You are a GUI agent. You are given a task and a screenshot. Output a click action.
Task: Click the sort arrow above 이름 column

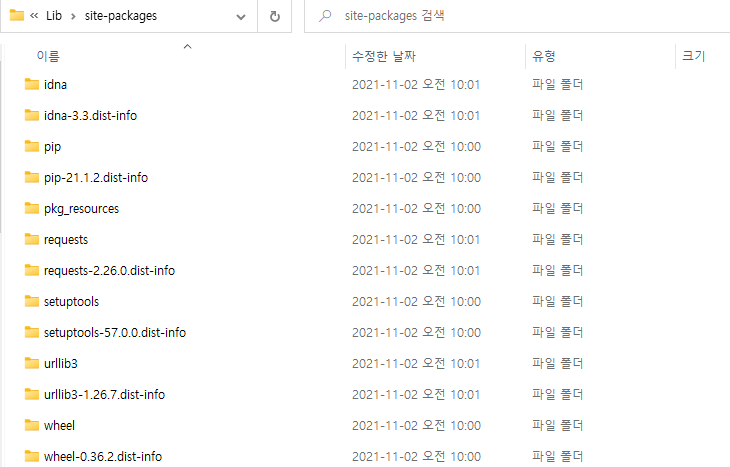(x=188, y=46)
